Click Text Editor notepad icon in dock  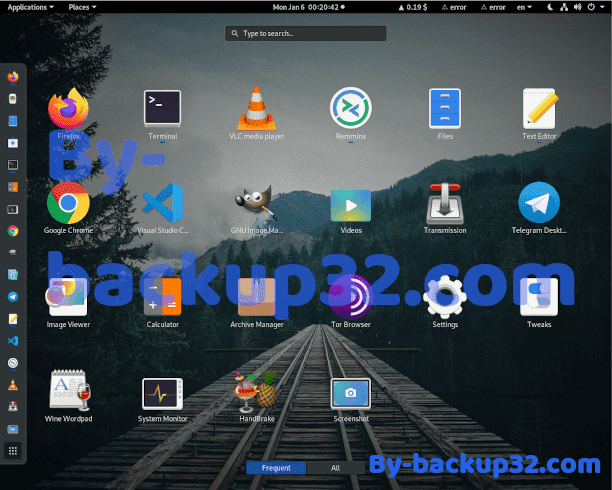pos(13,319)
